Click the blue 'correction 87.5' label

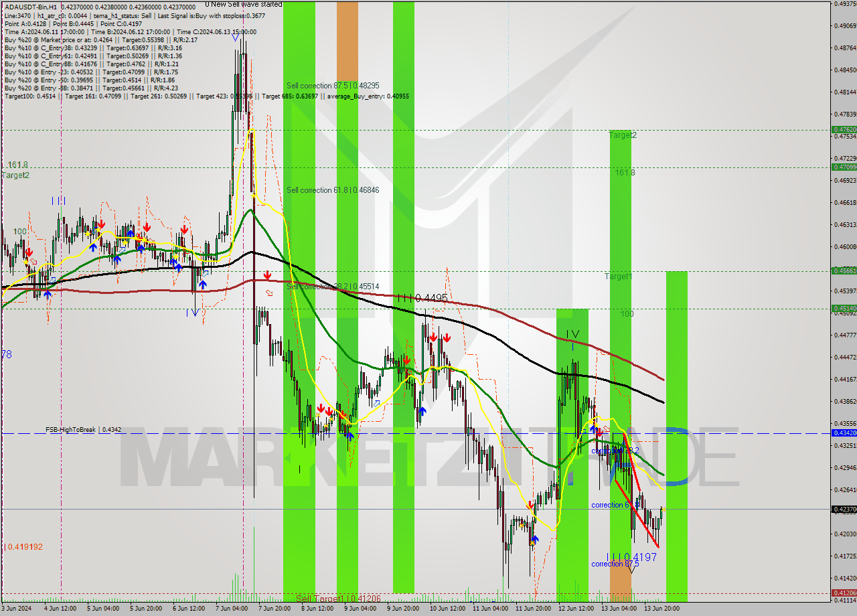[615, 564]
